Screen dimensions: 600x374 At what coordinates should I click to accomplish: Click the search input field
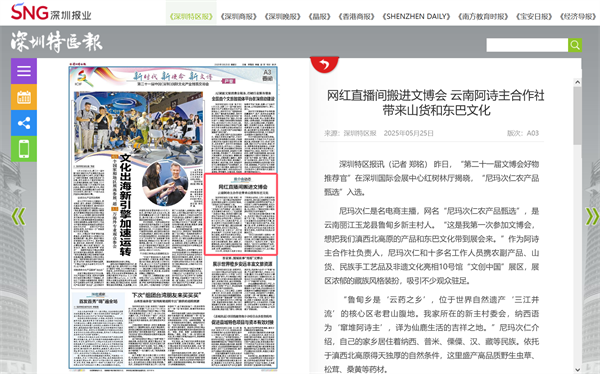[x=527, y=45]
